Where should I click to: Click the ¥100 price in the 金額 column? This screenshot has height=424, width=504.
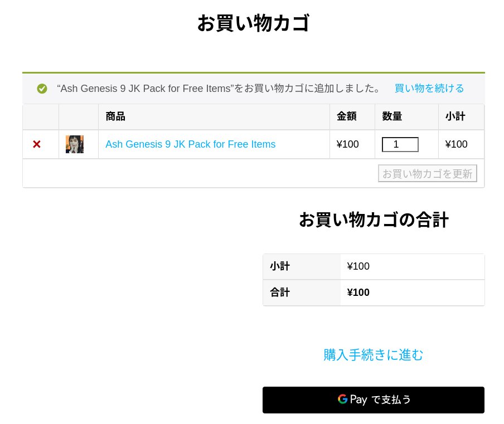pos(347,144)
